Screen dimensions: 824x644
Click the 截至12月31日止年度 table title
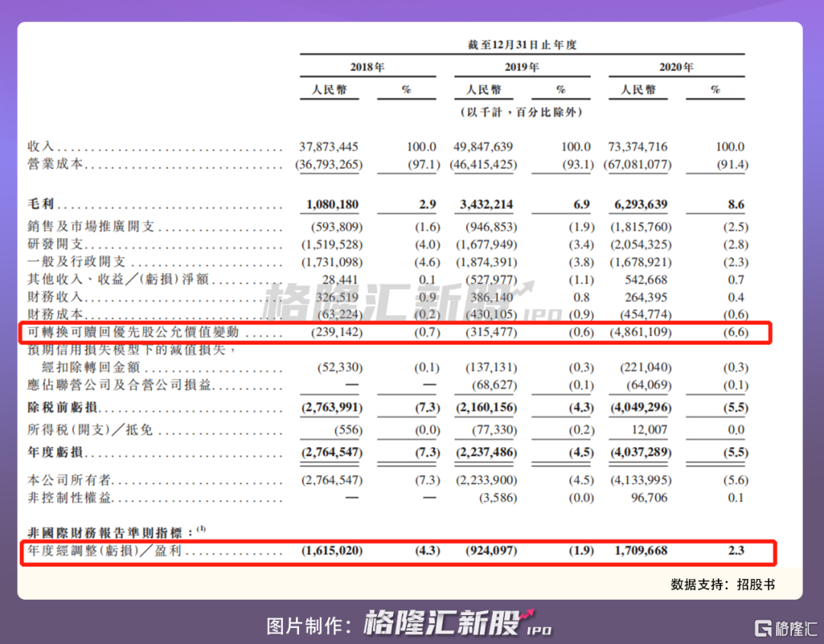523,45
